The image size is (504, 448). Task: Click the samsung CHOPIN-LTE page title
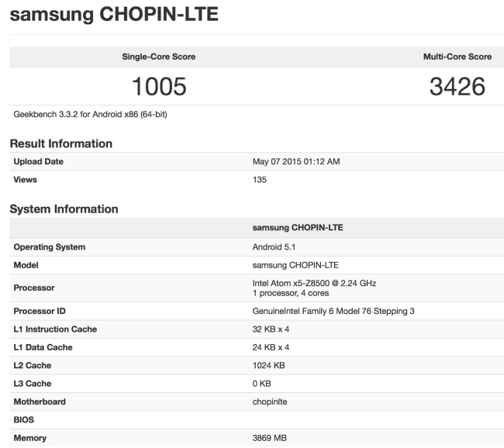tap(114, 16)
